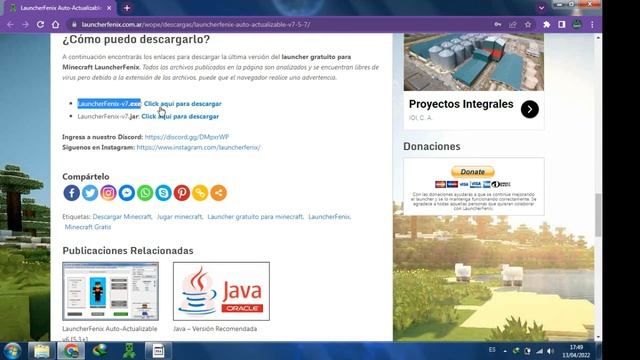Bookmark this page with star icon
Image resolution: width=640 pixels, height=360 pixels.
click(x=528, y=24)
